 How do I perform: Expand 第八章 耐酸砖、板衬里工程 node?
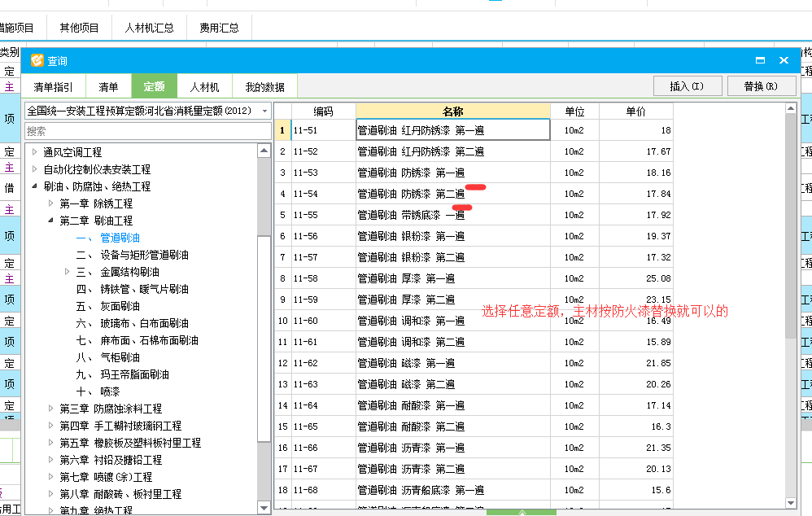(x=50, y=494)
